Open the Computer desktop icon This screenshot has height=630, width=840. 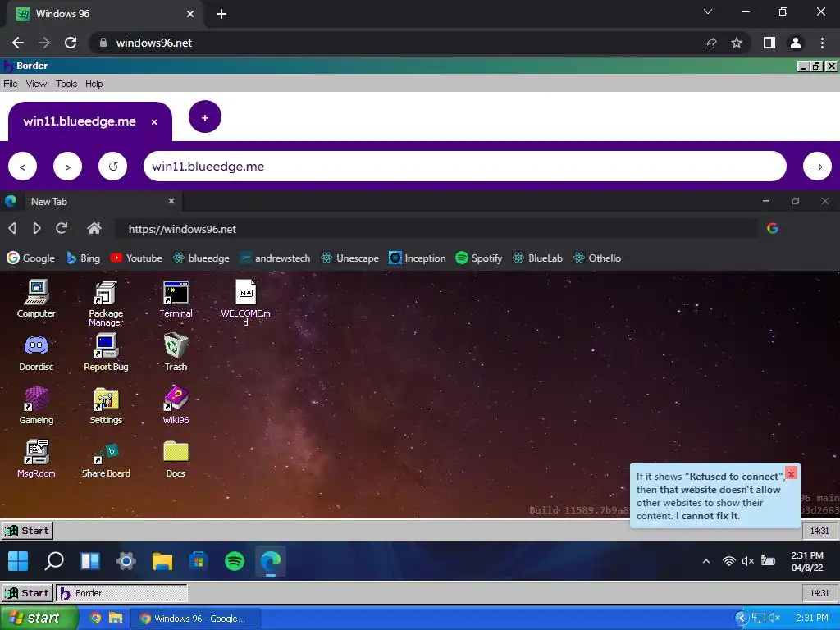pyautogui.click(x=36, y=299)
